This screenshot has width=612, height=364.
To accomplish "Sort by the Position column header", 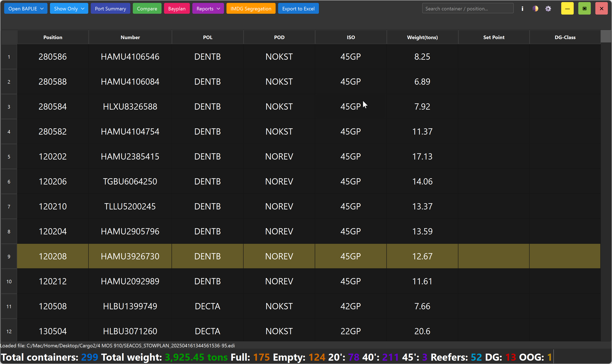I will (x=53, y=37).
